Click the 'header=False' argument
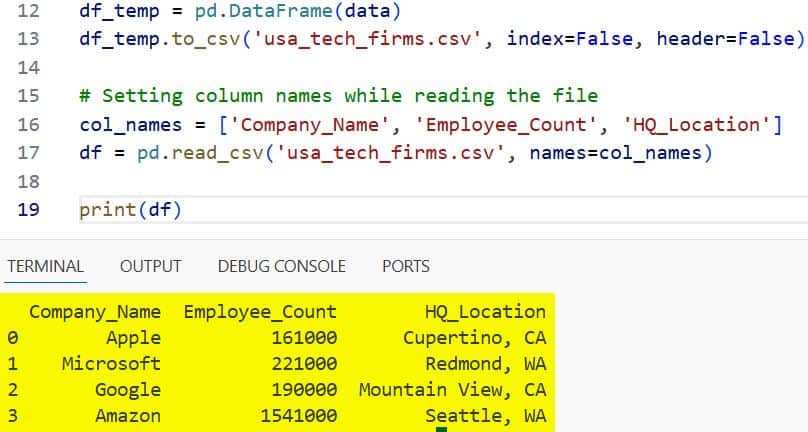Viewport: 808px width, 432px height. 725,39
